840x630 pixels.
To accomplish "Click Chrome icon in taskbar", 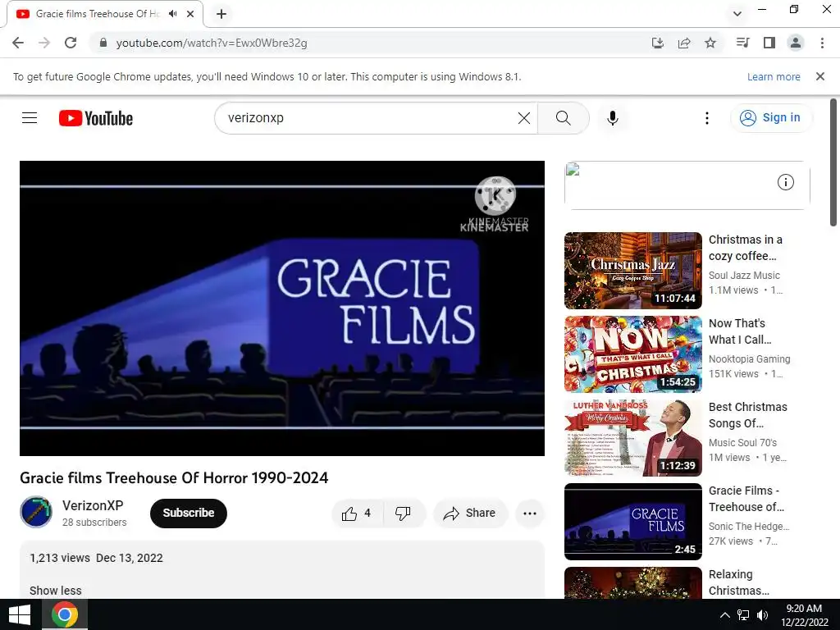I will (x=65, y=614).
